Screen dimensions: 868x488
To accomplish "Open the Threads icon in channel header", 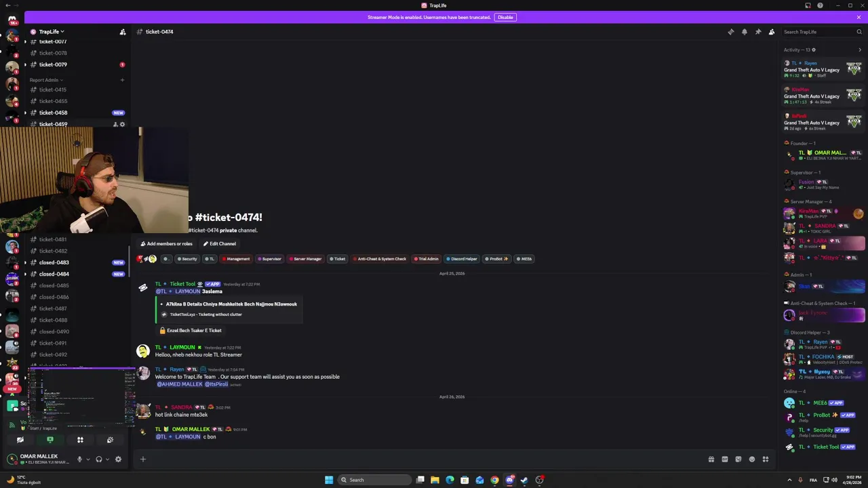I will pos(731,32).
